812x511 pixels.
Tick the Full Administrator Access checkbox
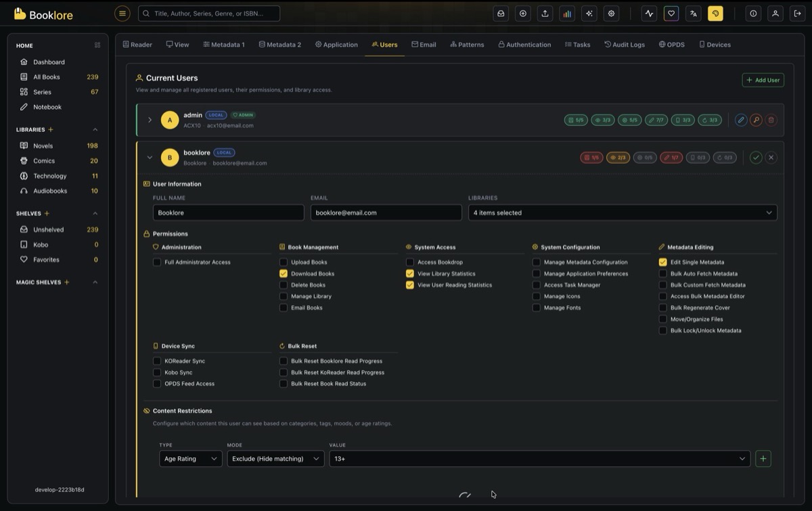[x=157, y=262]
